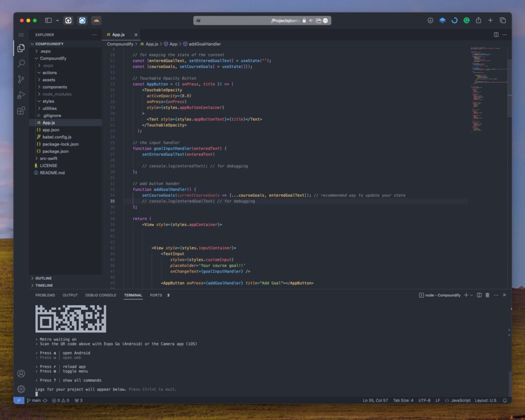
Task: Open the notifications bell in status bar
Action: pos(504,400)
